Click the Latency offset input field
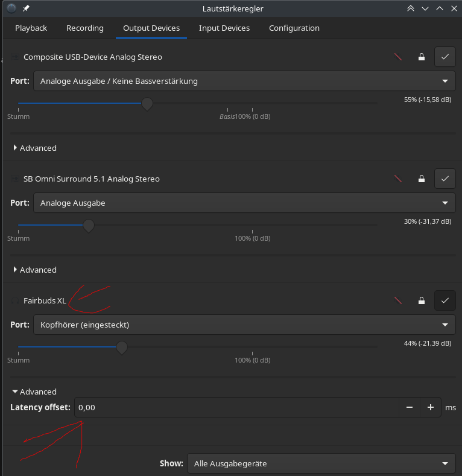 pyautogui.click(x=237, y=407)
